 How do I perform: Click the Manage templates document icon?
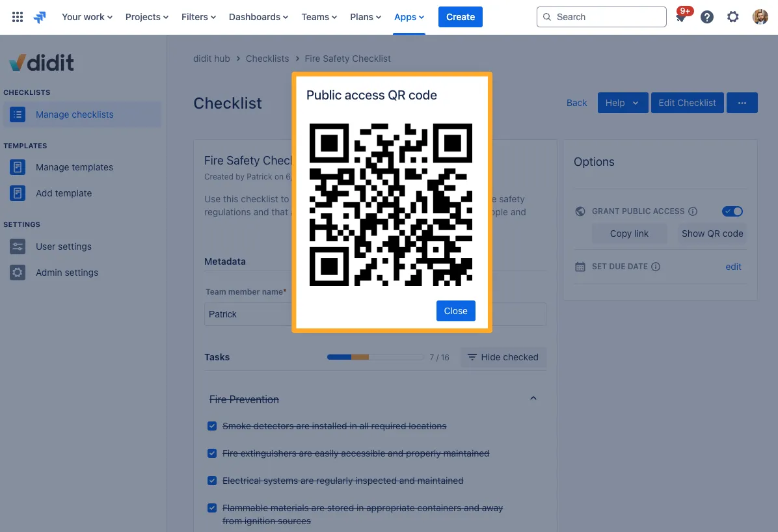[x=18, y=167]
